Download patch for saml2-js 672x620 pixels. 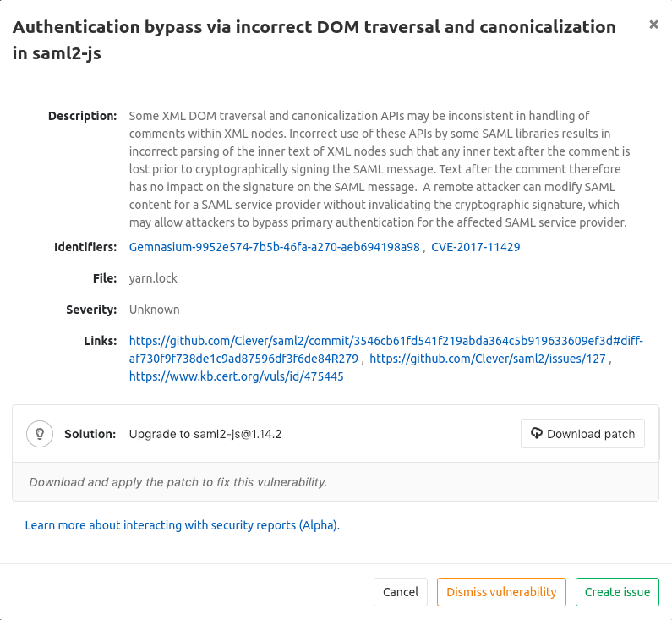(582, 433)
